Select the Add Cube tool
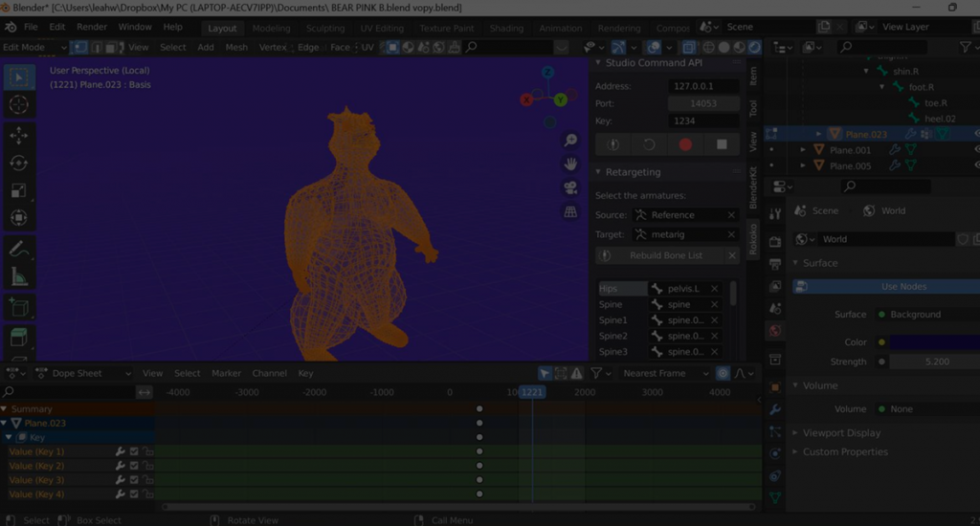Screen dimensions: 980x526 point(19,307)
